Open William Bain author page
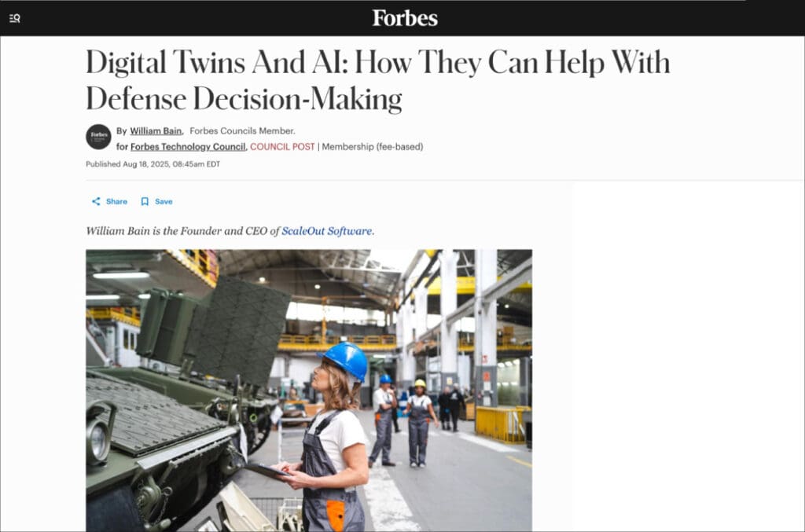This screenshot has height=532, width=805. (x=156, y=130)
